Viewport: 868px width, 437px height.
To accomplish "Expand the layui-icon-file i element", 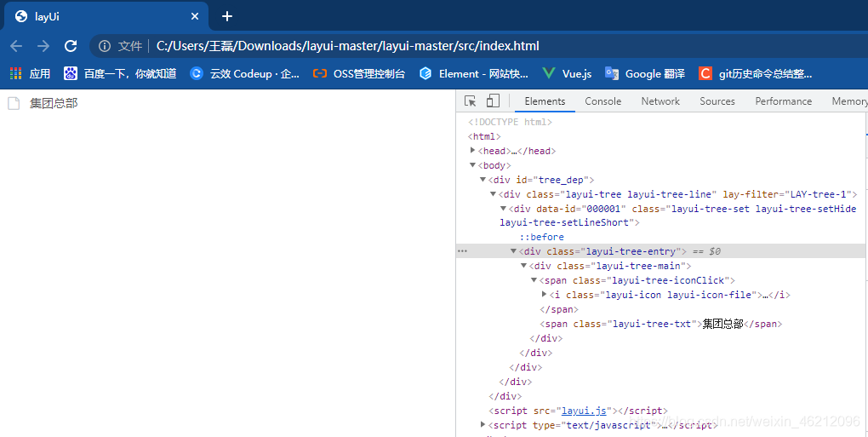I will (x=544, y=295).
